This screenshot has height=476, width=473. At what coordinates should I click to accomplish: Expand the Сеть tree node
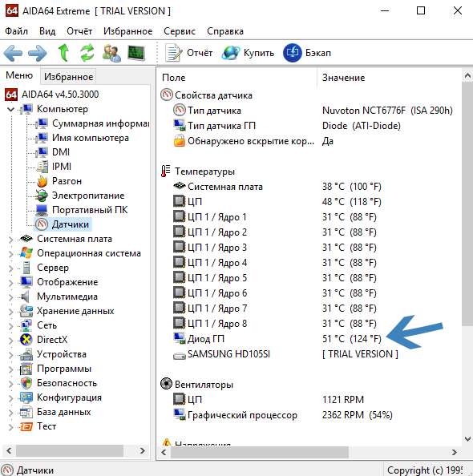click(10, 325)
